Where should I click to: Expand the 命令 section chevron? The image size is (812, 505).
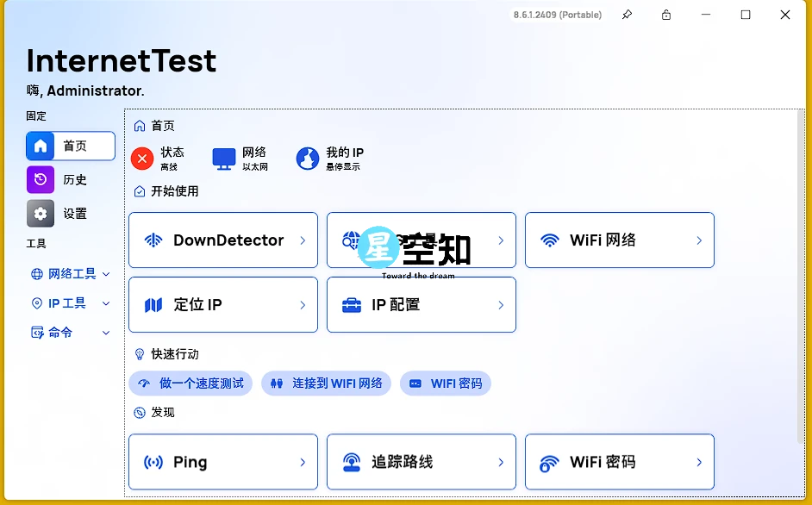pos(105,332)
